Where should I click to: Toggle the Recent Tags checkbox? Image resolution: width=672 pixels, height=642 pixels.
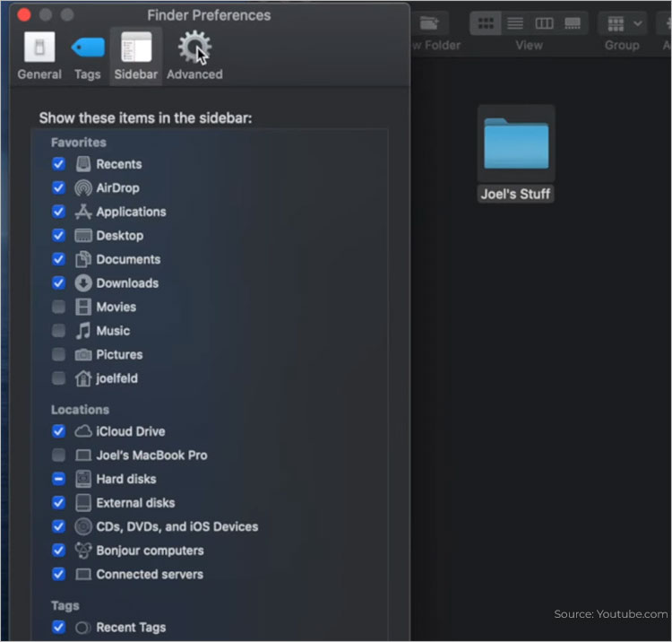tap(59, 627)
